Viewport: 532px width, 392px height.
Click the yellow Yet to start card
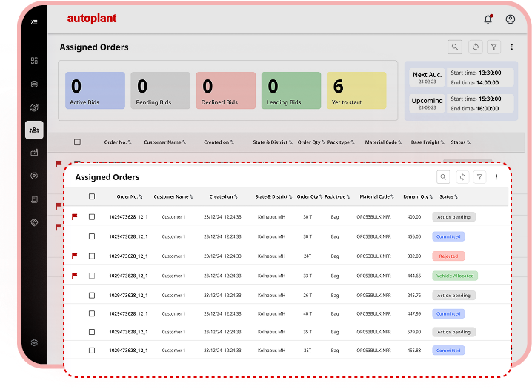(x=356, y=90)
